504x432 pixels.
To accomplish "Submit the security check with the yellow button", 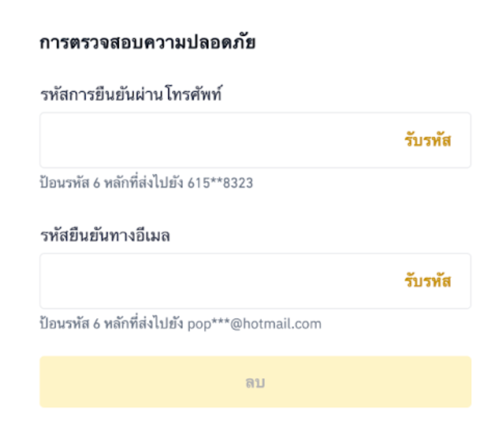I will 255,382.
